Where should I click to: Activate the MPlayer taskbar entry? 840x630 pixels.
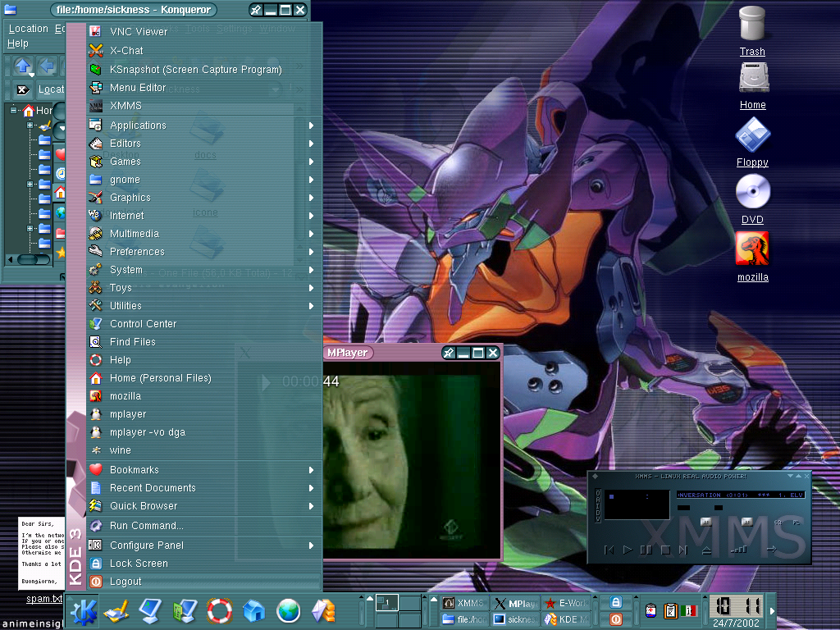(515, 603)
